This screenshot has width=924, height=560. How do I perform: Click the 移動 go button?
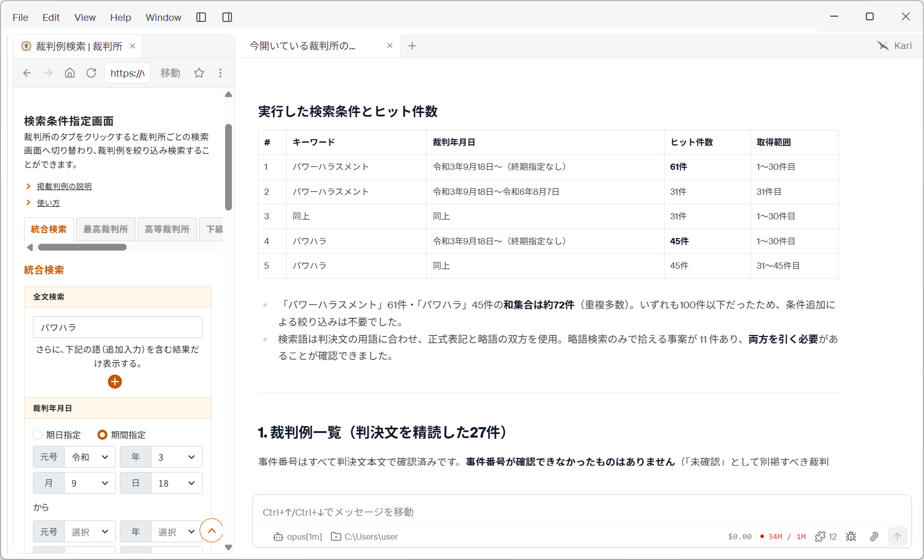170,73
